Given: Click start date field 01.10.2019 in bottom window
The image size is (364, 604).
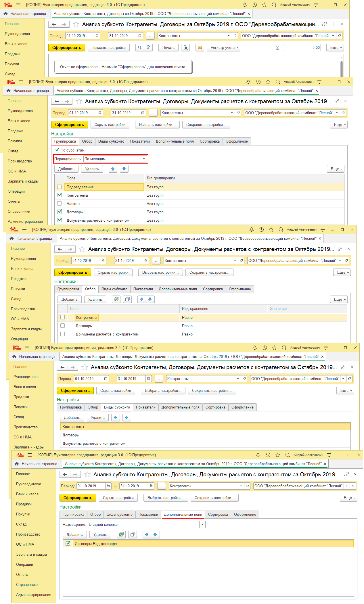Looking at the screenshot, I should click(91, 486).
